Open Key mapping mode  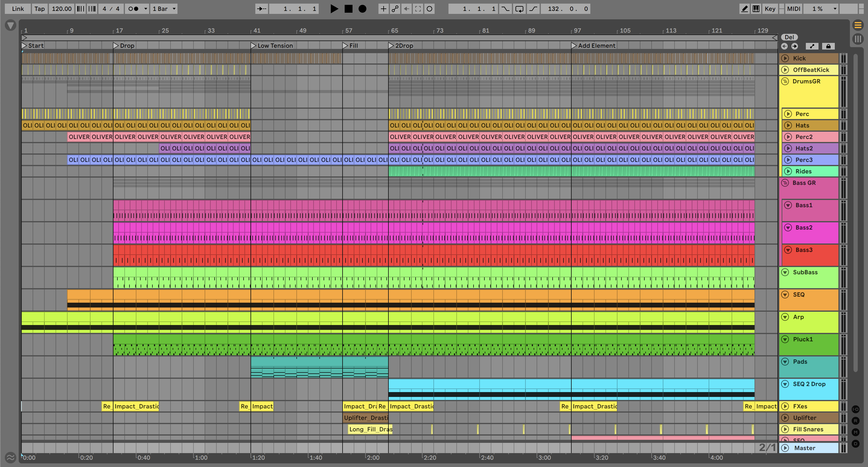pos(770,9)
